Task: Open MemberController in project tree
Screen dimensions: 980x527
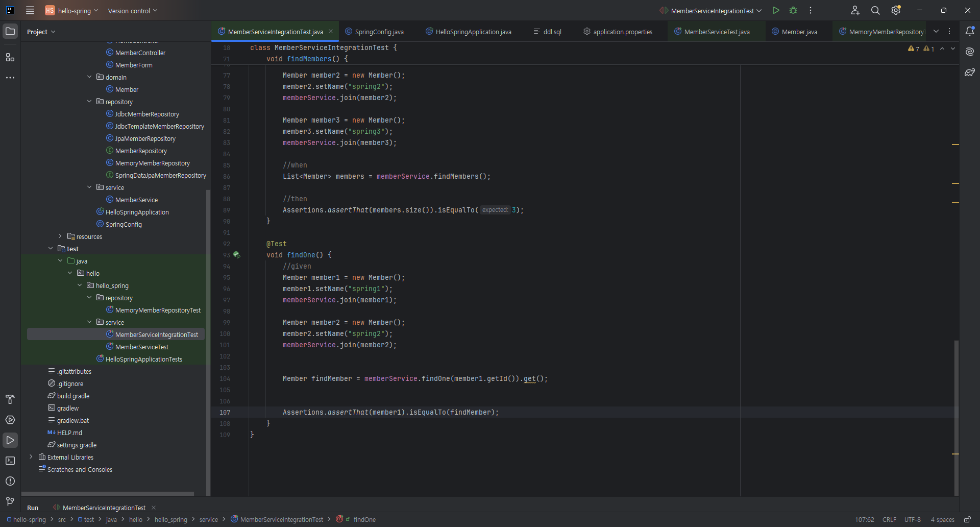Action: (140, 53)
